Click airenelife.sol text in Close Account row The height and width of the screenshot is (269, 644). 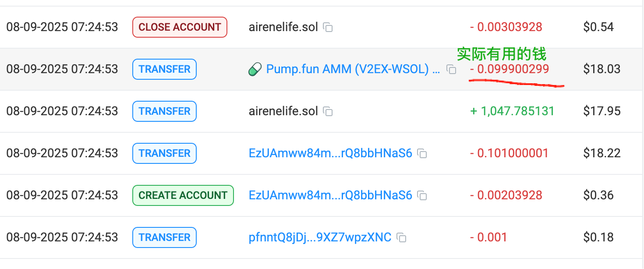tap(283, 27)
